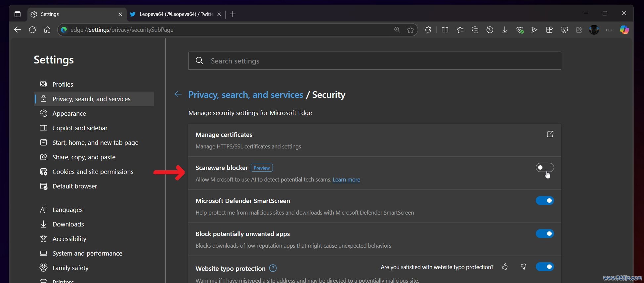Close the Leopeva64 Twitter tab
644x283 pixels.
pyautogui.click(x=219, y=14)
